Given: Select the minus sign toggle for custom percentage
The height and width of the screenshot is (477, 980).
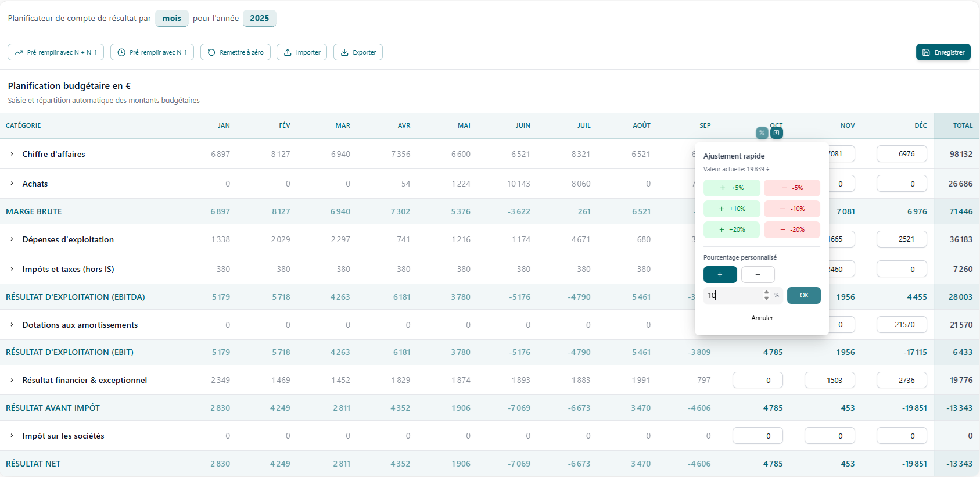Looking at the screenshot, I should tap(758, 274).
